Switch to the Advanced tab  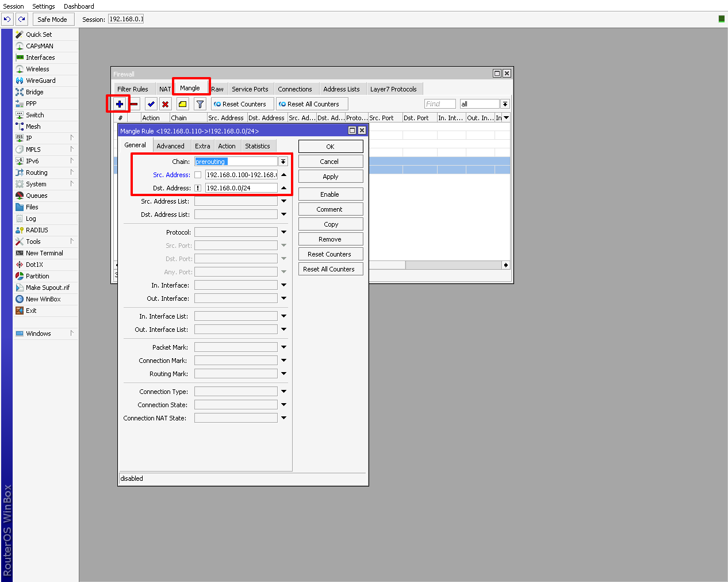(x=170, y=146)
